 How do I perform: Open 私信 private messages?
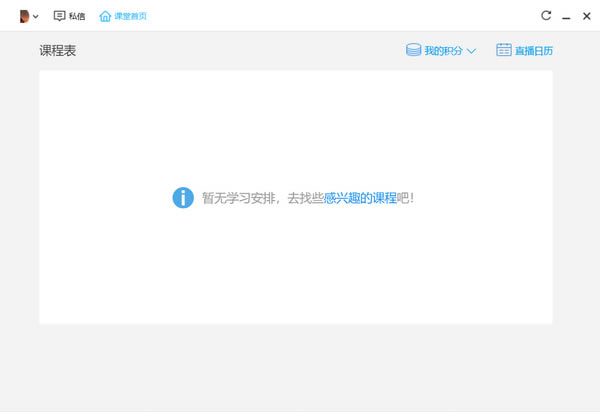(x=77, y=16)
